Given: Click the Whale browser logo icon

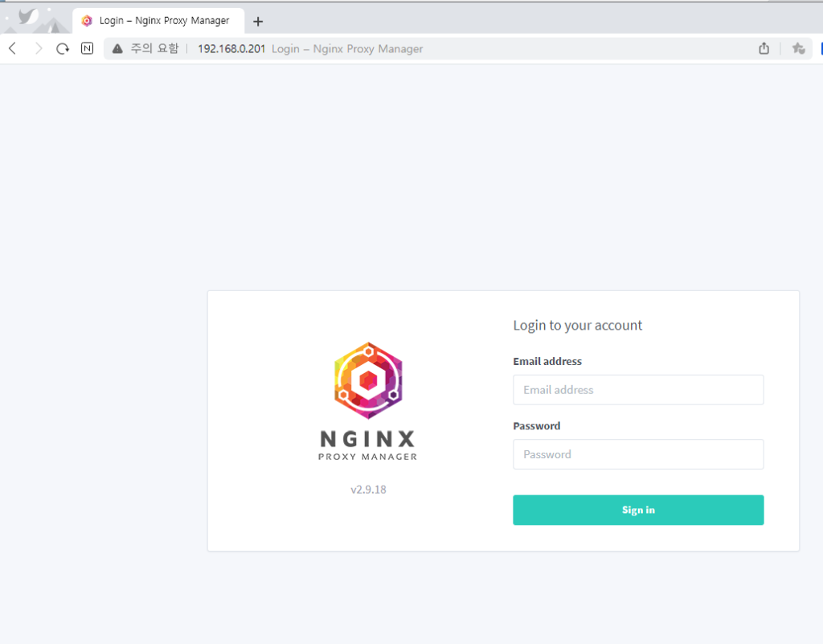Looking at the screenshot, I should click(x=28, y=17).
